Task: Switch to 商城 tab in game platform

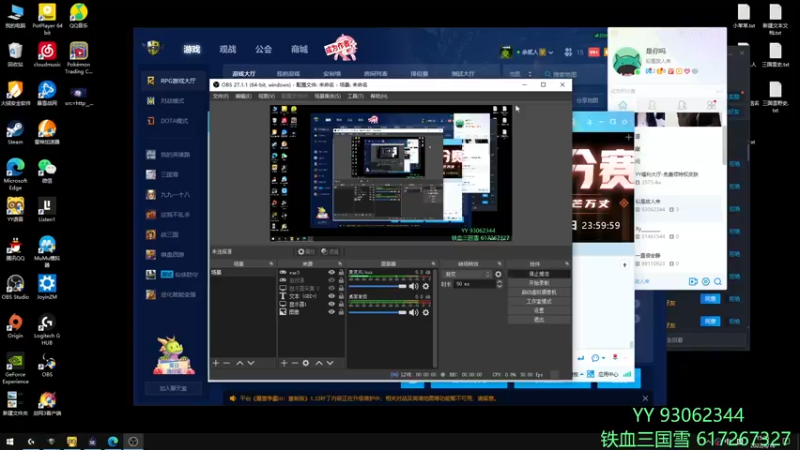Action: pos(299,49)
